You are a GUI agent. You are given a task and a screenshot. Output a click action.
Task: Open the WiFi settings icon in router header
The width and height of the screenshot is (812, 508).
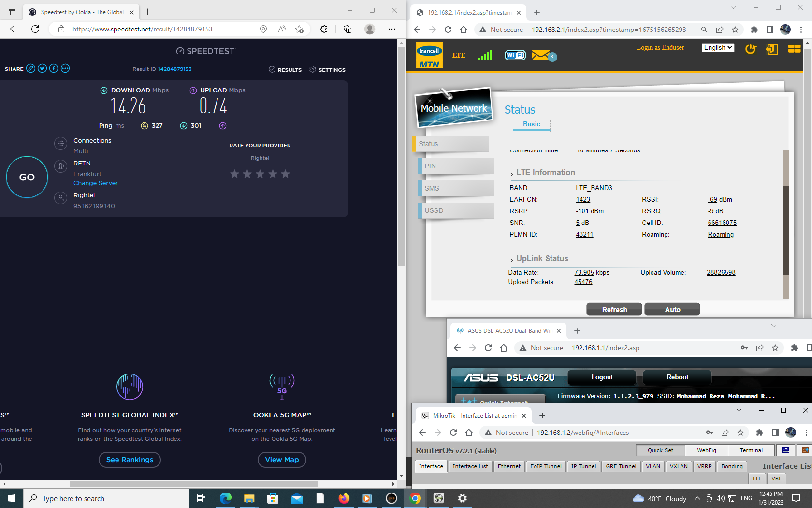pyautogui.click(x=515, y=55)
